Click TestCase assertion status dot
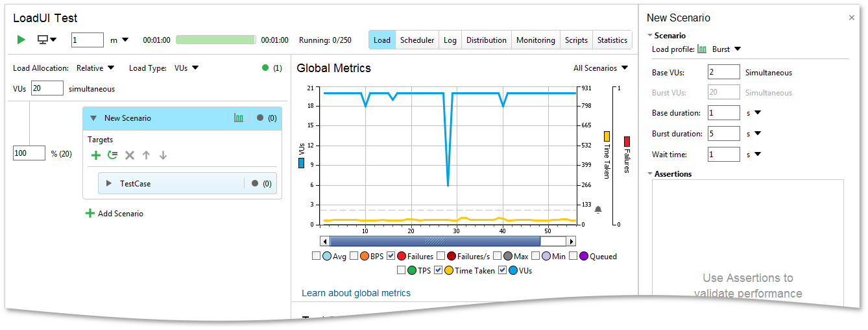The width and height of the screenshot is (868, 330). (x=255, y=184)
